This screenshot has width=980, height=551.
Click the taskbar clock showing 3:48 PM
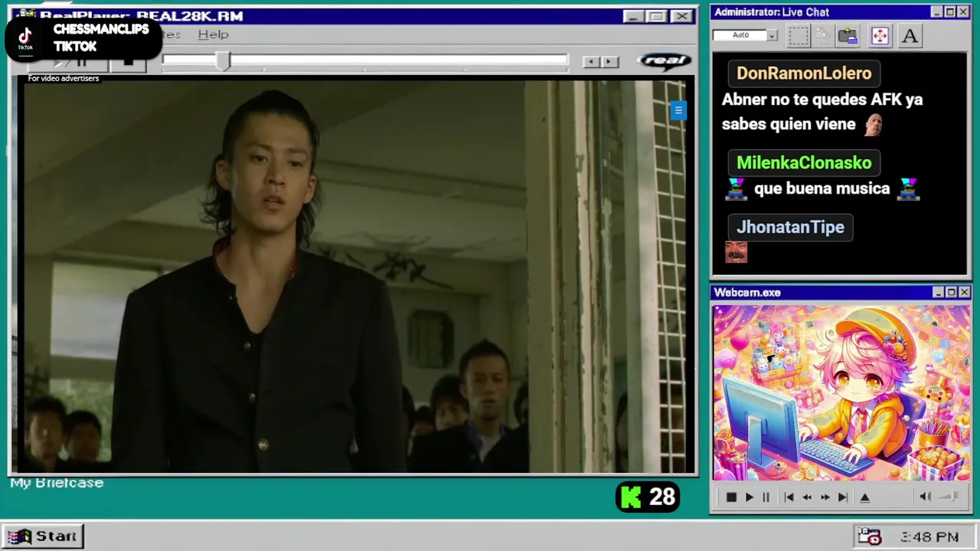point(929,537)
